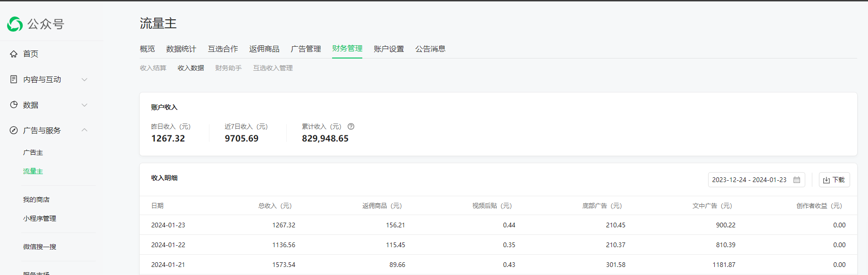Expand the 数据 sidebar section
The height and width of the screenshot is (275, 868).
point(84,105)
